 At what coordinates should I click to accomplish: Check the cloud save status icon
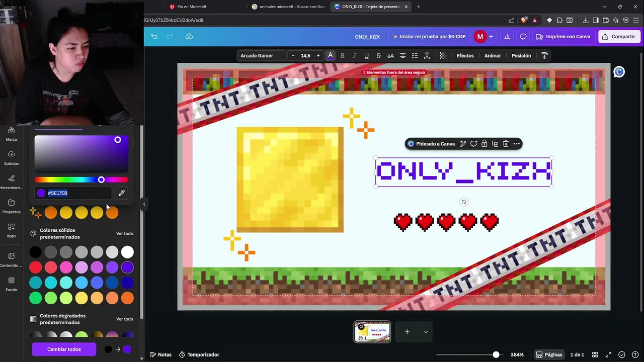coord(189,36)
